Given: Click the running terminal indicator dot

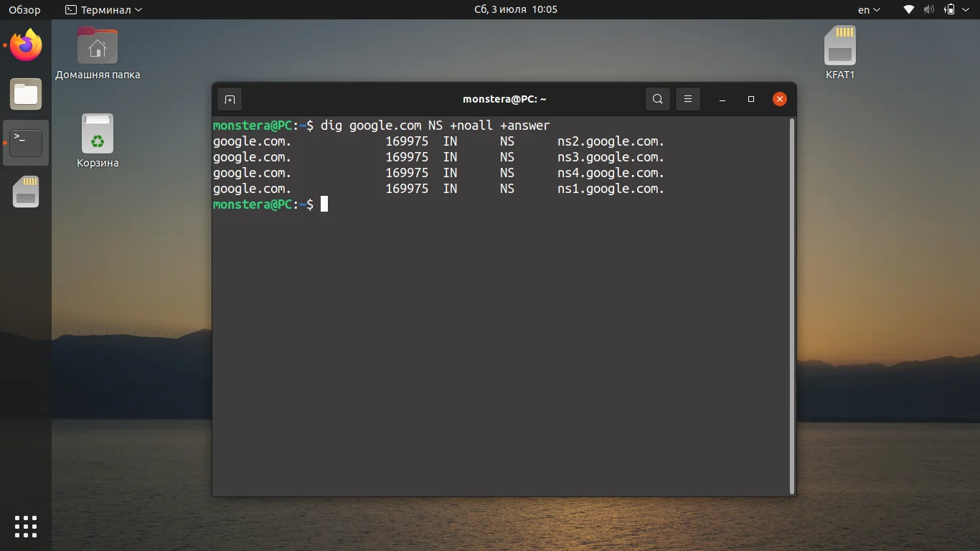Looking at the screenshot, I should pyautogui.click(x=6, y=142).
